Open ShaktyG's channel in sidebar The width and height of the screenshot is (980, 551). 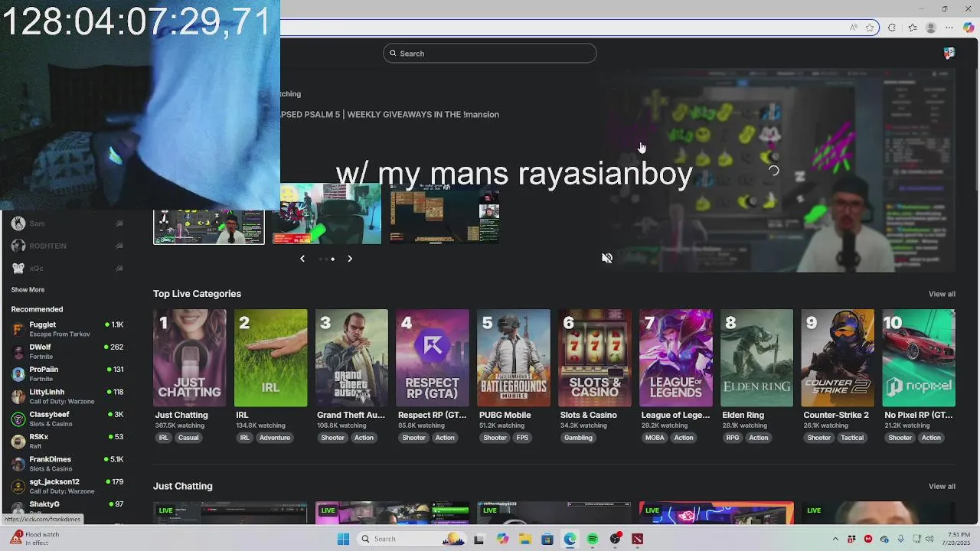pyautogui.click(x=67, y=507)
